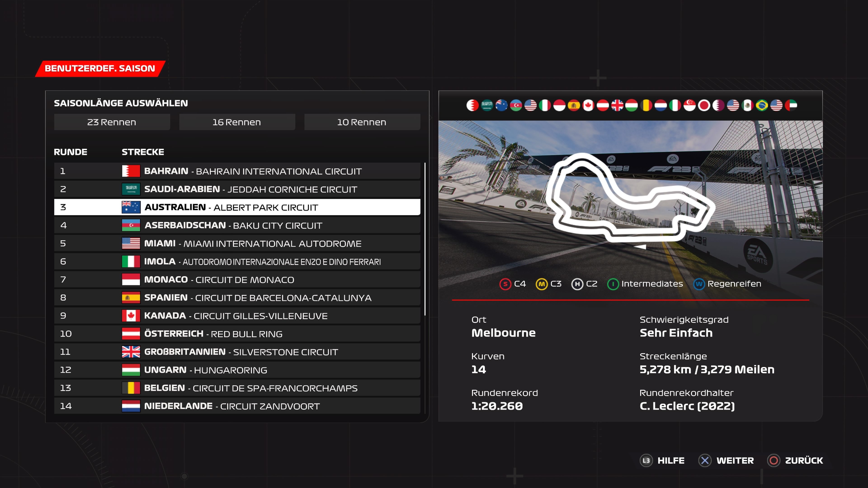Click the Azerbaijan flag in the top flag strip

516,106
